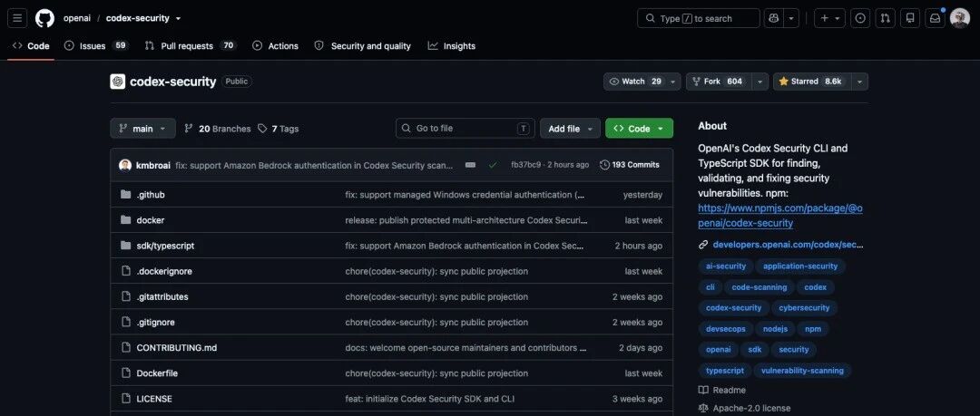Viewport: 980px width, 416px height.
Task: View 7 Tags
Action: [279, 129]
